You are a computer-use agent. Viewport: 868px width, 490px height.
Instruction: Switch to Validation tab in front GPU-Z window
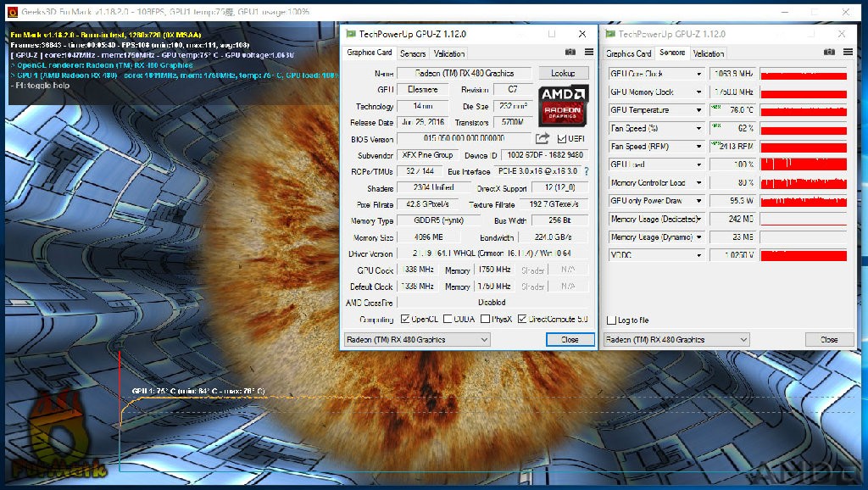[449, 53]
